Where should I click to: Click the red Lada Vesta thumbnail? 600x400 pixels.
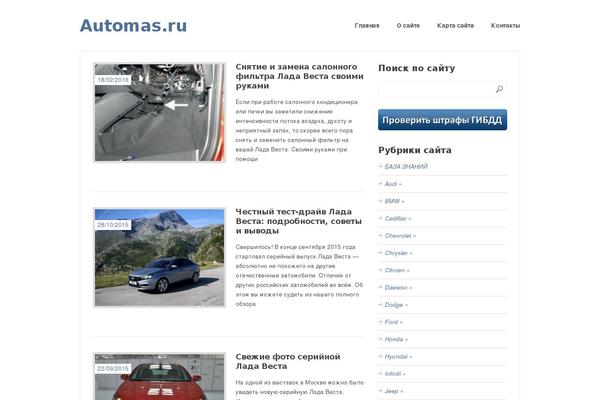click(160, 377)
